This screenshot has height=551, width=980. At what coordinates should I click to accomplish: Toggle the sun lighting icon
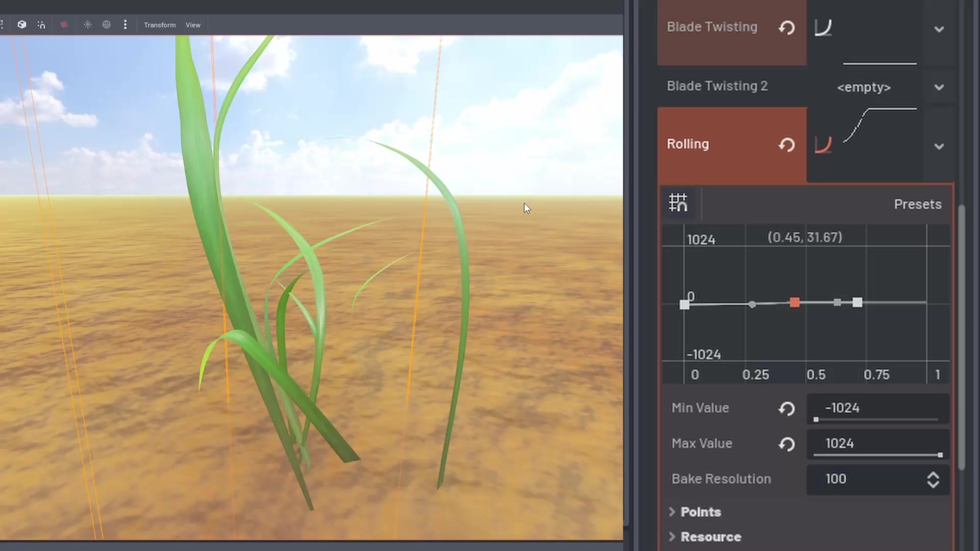click(88, 24)
